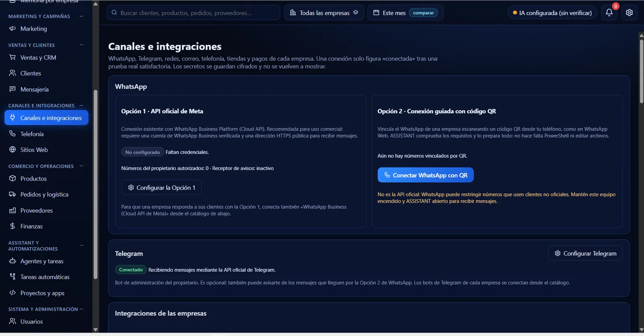Screen dimensions: 644x336
Task: Open Sitios Web section
Action: point(46,150)
